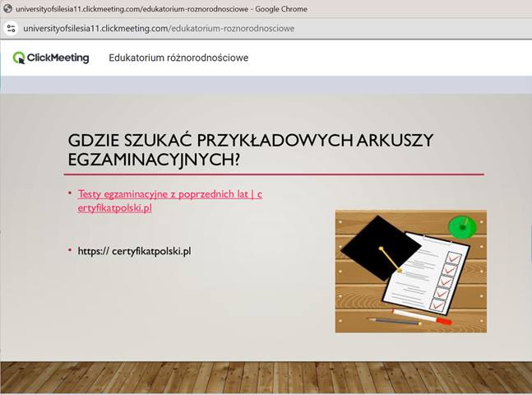532x395 pixels.
Task: Click the wooden floor strip below the slide
Action: click(x=266, y=377)
